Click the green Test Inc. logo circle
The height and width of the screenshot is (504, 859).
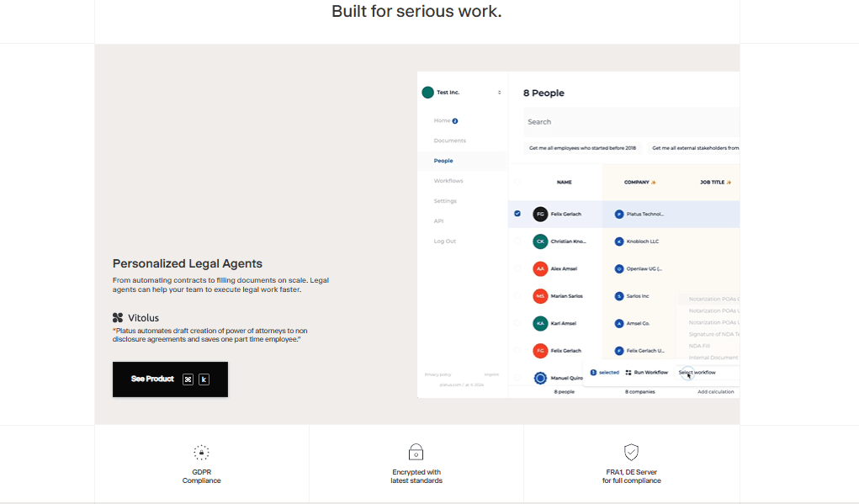pyautogui.click(x=428, y=93)
